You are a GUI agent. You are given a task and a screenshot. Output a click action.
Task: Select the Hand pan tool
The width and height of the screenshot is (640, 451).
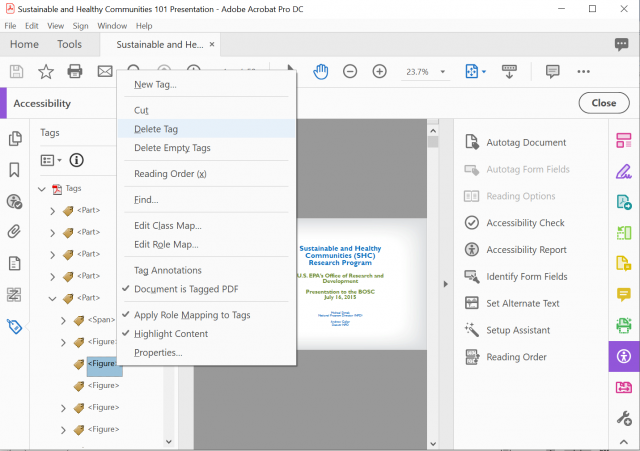[321, 71]
